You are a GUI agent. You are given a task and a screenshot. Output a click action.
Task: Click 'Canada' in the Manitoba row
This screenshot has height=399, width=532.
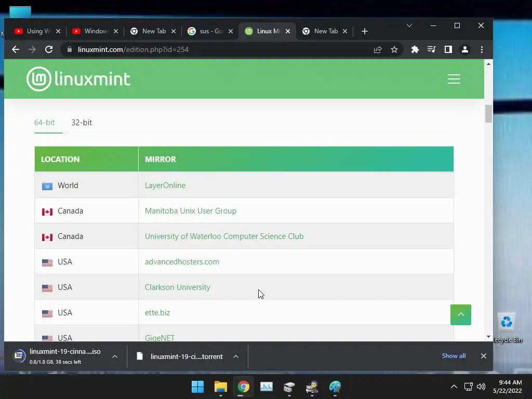click(x=70, y=211)
